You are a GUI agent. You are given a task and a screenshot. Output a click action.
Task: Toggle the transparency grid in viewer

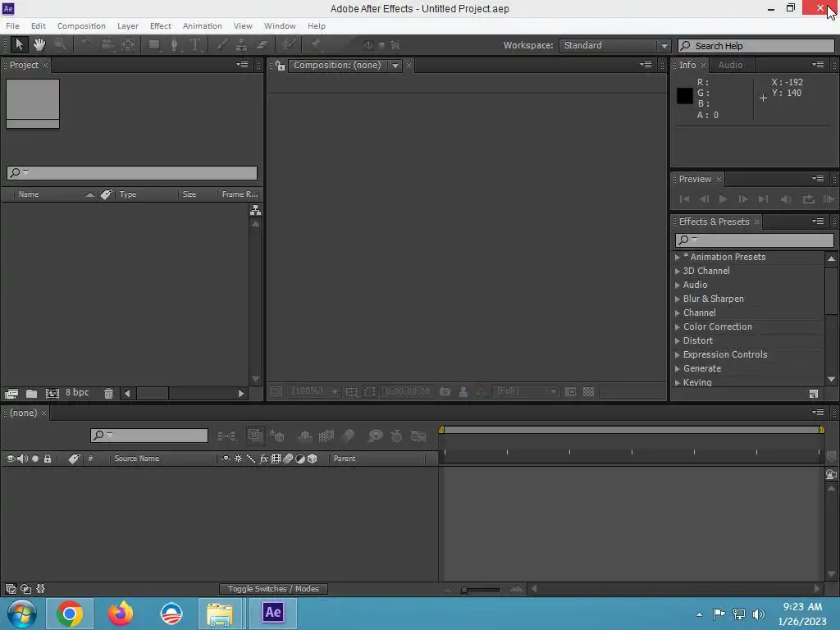pos(588,391)
